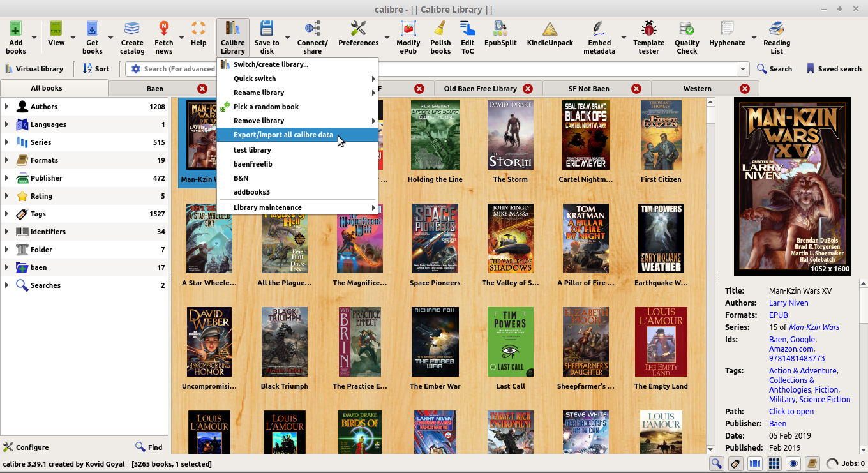The height and width of the screenshot is (473, 868).
Task: Click the gear icon in search box
Action: click(135, 69)
